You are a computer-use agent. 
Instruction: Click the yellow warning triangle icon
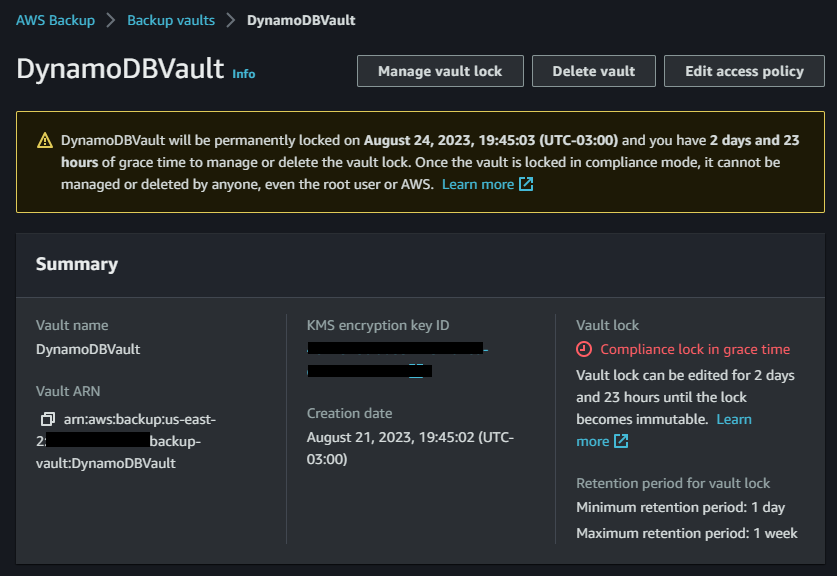coord(45,140)
